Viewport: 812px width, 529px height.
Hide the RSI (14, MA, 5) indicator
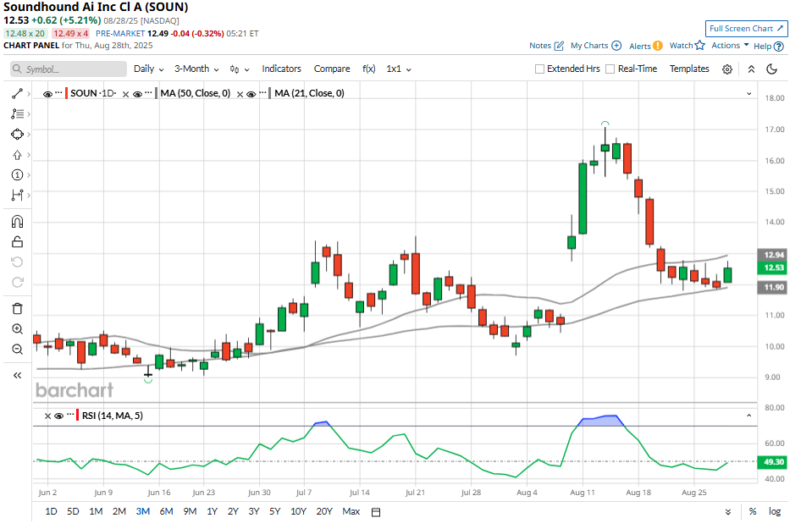coord(59,416)
